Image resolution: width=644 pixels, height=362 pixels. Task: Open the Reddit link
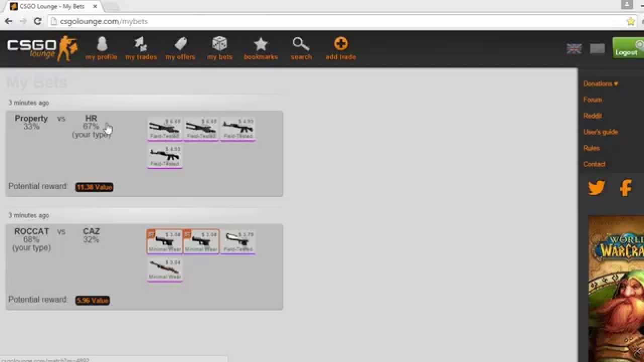[x=592, y=116]
